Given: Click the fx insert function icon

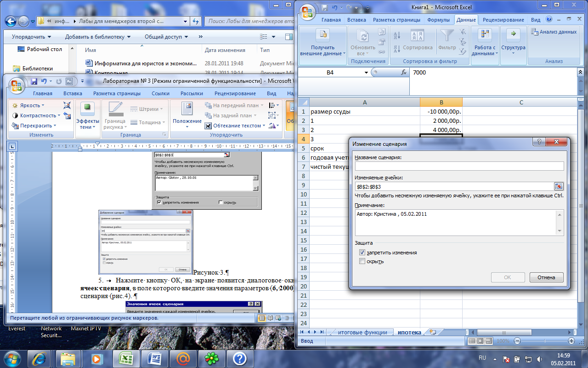Looking at the screenshot, I should pos(404,73).
